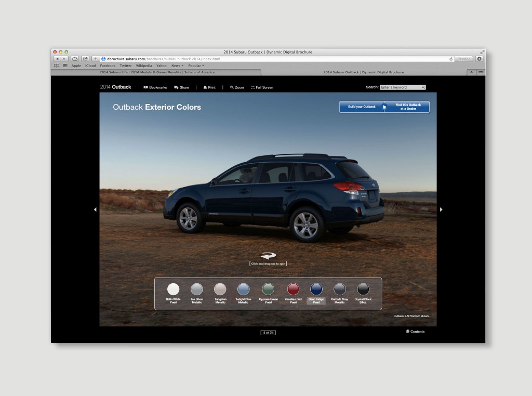Click Share in brochure toolbar
Image resolution: width=532 pixels, height=396 pixels.
pyautogui.click(x=181, y=87)
